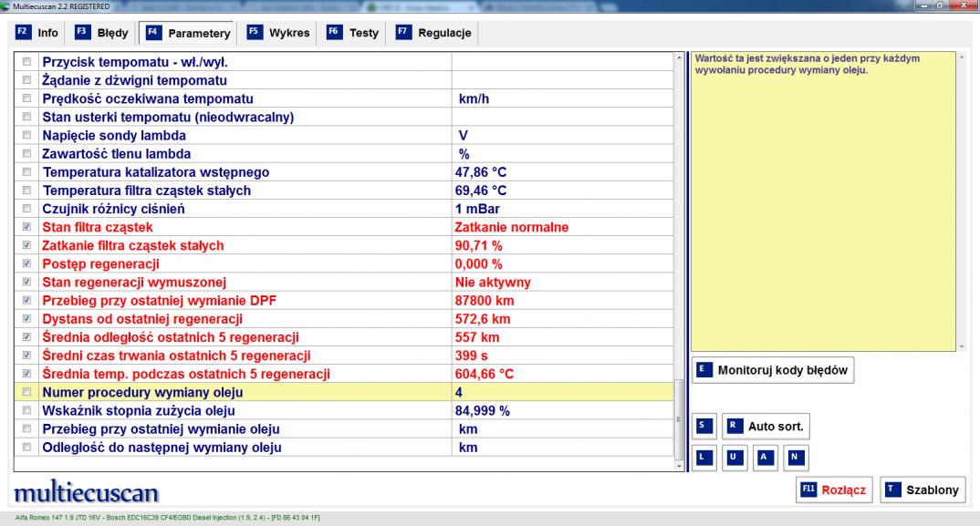Open Szablony templates button

(x=923, y=490)
